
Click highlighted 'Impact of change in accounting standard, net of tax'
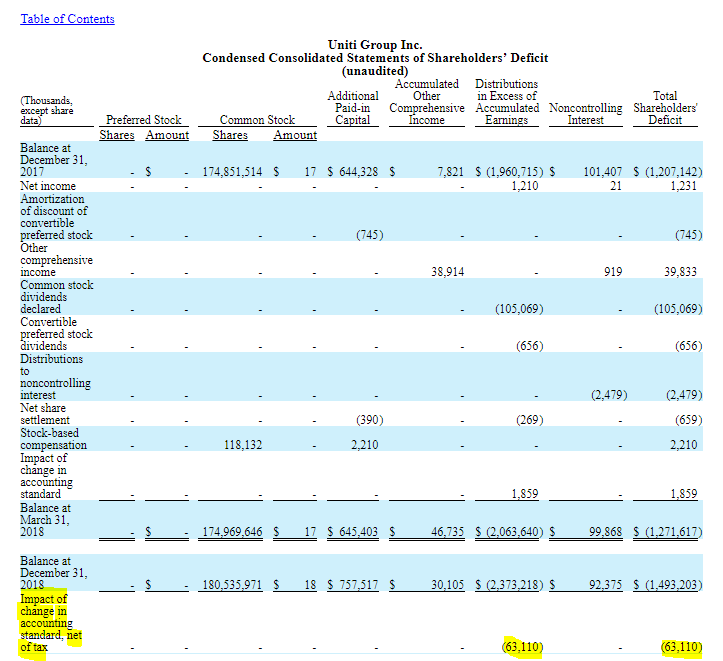(x=51, y=623)
